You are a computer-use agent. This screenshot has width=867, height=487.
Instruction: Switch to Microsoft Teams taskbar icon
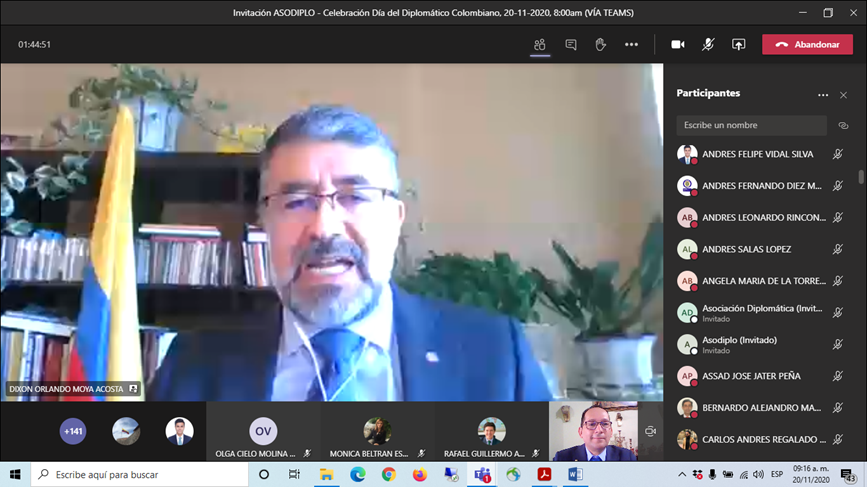[x=482, y=475]
